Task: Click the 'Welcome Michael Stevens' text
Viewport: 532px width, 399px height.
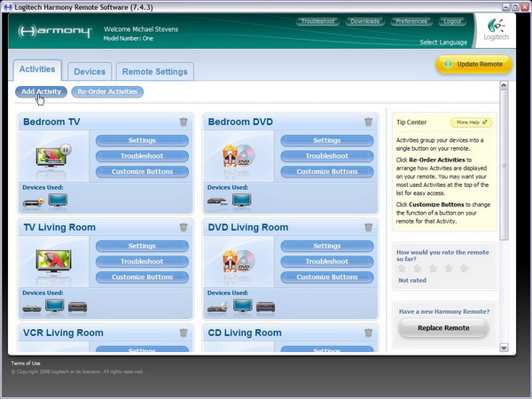Action: click(x=141, y=29)
